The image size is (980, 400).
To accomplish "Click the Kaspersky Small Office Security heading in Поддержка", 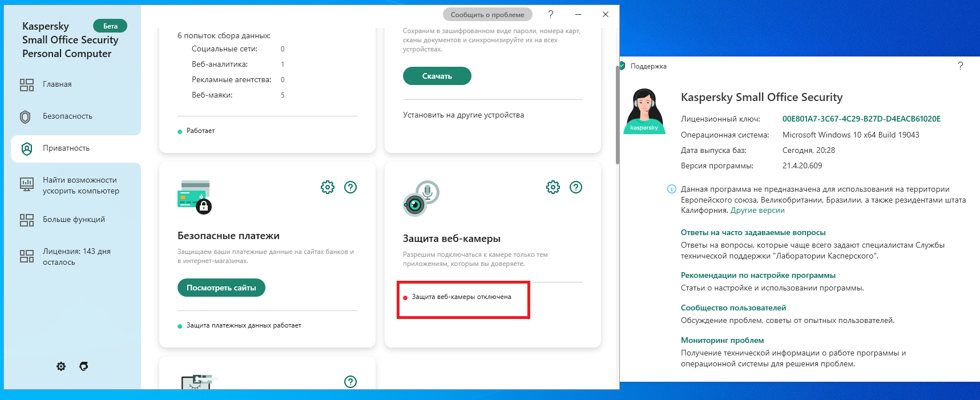I will click(x=761, y=97).
